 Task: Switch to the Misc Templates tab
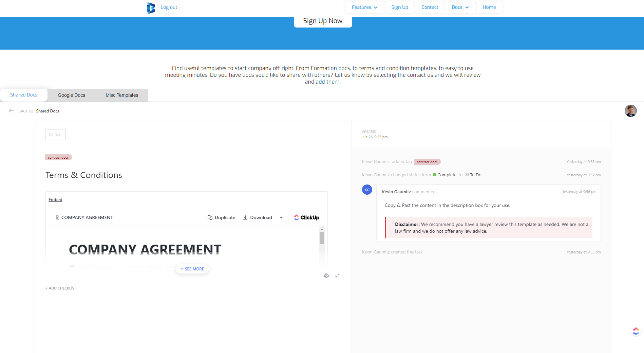(122, 95)
